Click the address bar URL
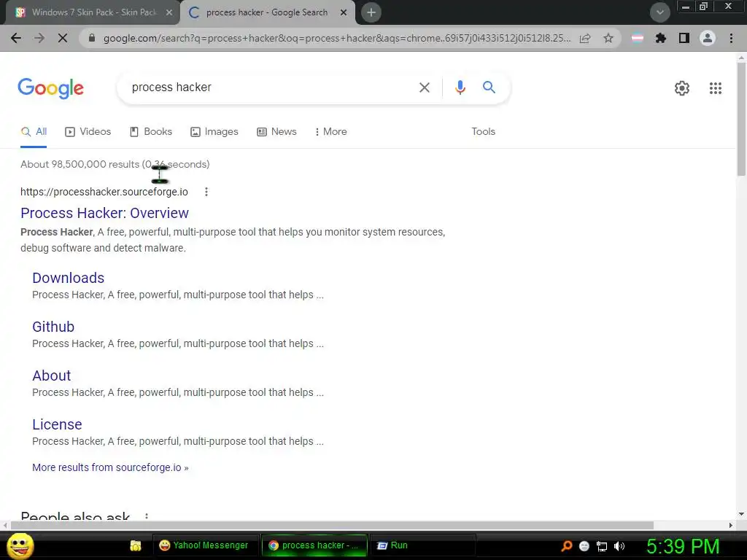747x560 pixels. point(336,38)
